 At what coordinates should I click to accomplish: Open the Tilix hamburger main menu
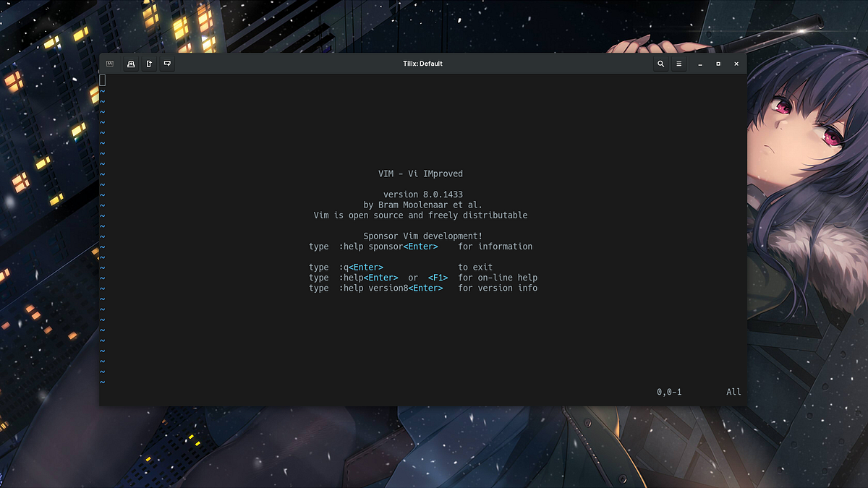(x=678, y=64)
